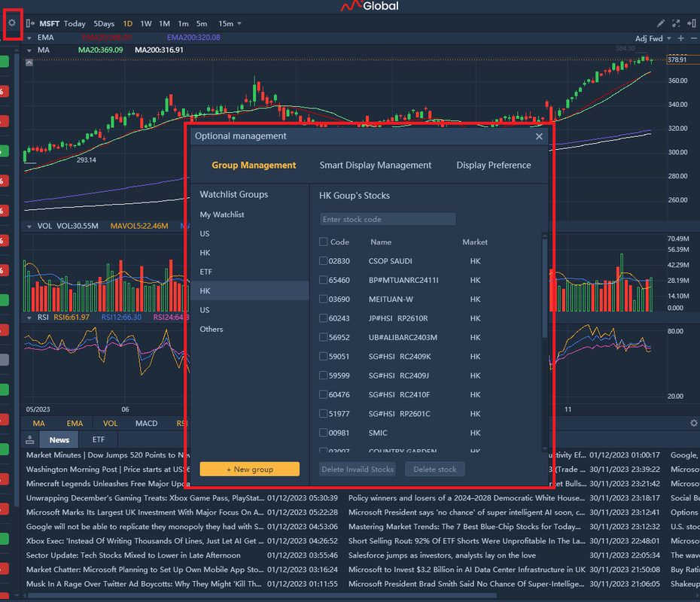Screen dimensions: 700x602
Task: Open Salesforce jumps as investors headline
Action: (x=442, y=555)
